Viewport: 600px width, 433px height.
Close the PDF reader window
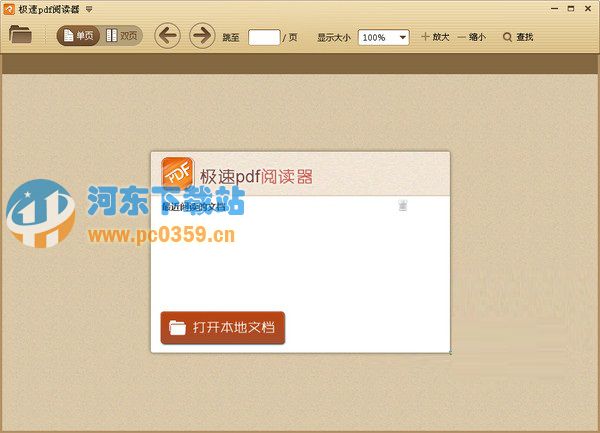(588, 8)
